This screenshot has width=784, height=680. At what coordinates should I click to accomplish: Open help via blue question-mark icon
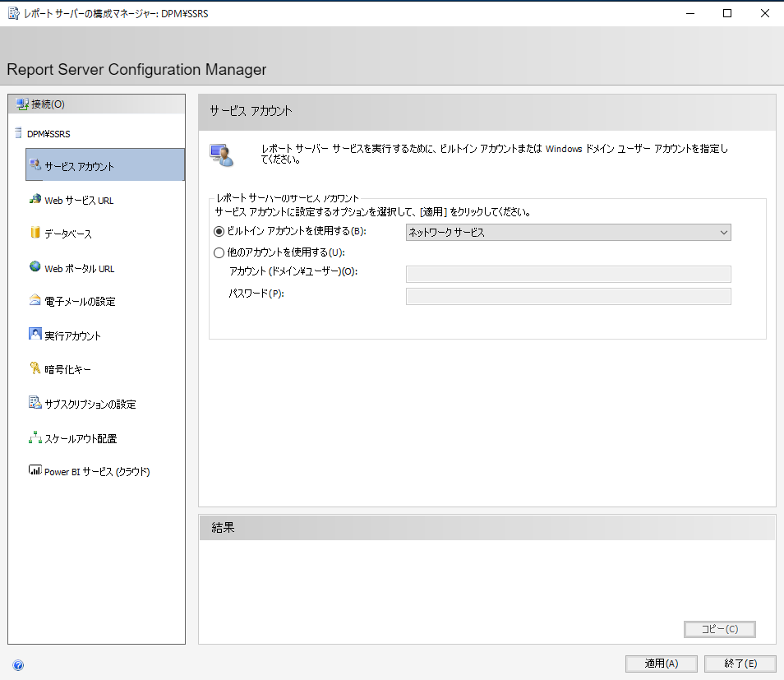pyautogui.click(x=18, y=665)
